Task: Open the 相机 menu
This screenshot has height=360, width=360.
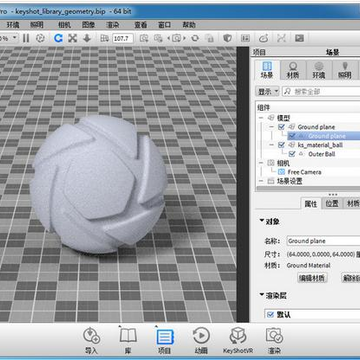Action: click(64, 25)
